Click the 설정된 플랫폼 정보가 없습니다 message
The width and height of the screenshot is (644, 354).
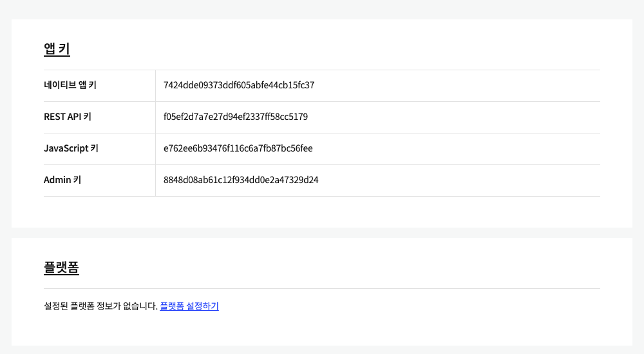pyautogui.click(x=100, y=306)
